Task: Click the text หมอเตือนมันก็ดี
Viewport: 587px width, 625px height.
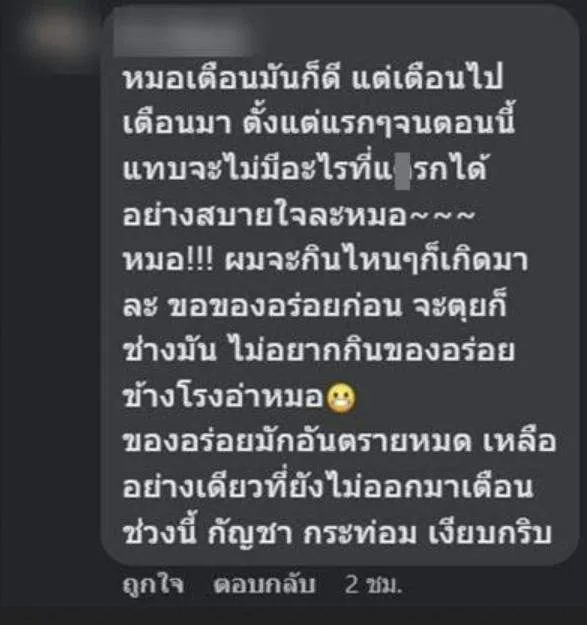Action: (x=232, y=80)
